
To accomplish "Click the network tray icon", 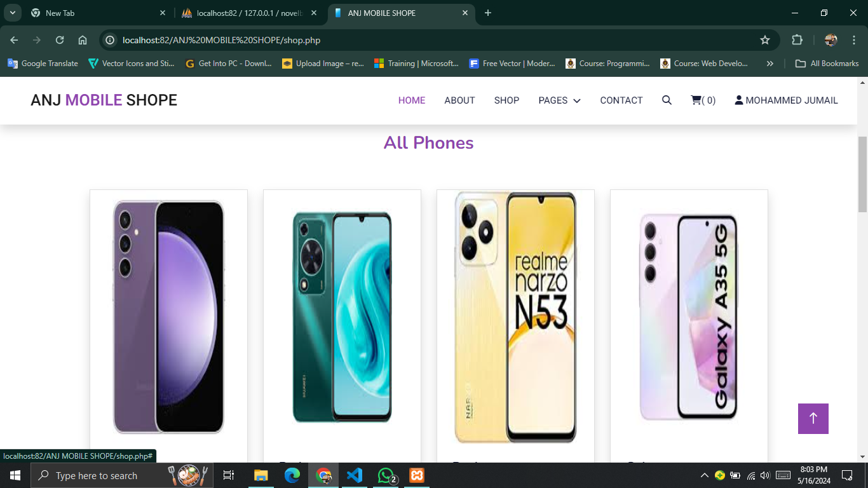I will click(x=750, y=475).
